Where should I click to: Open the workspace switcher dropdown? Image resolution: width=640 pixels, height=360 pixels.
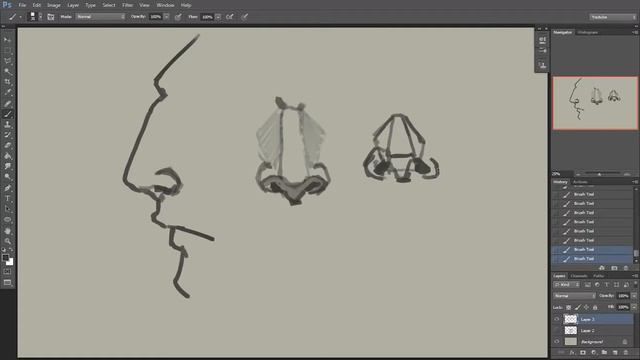tap(613, 17)
